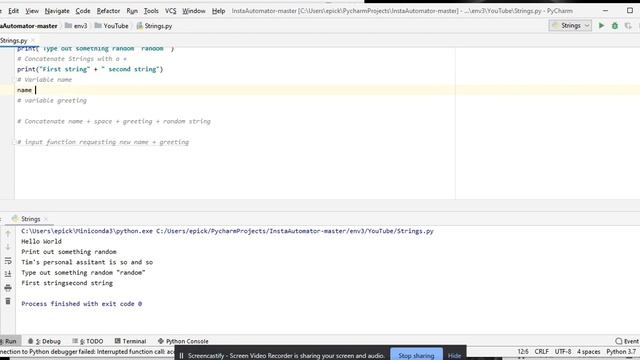640x360 pixels.
Task: Toggle scroll to end icon in Run panel
Action: click(x=8, y=274)
